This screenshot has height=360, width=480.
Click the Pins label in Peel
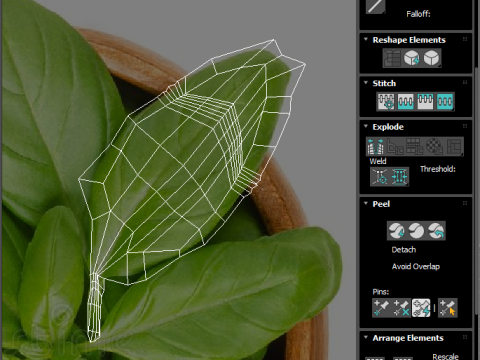point(381,292)
